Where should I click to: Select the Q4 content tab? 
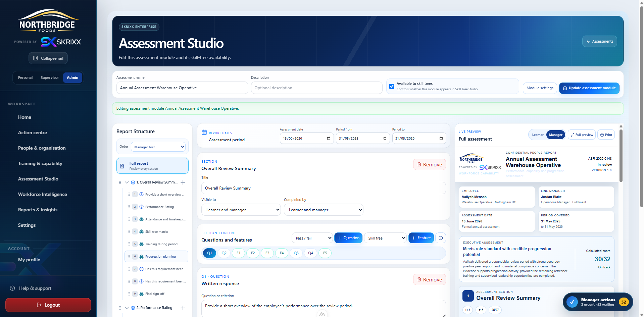[x=310, y=253]
